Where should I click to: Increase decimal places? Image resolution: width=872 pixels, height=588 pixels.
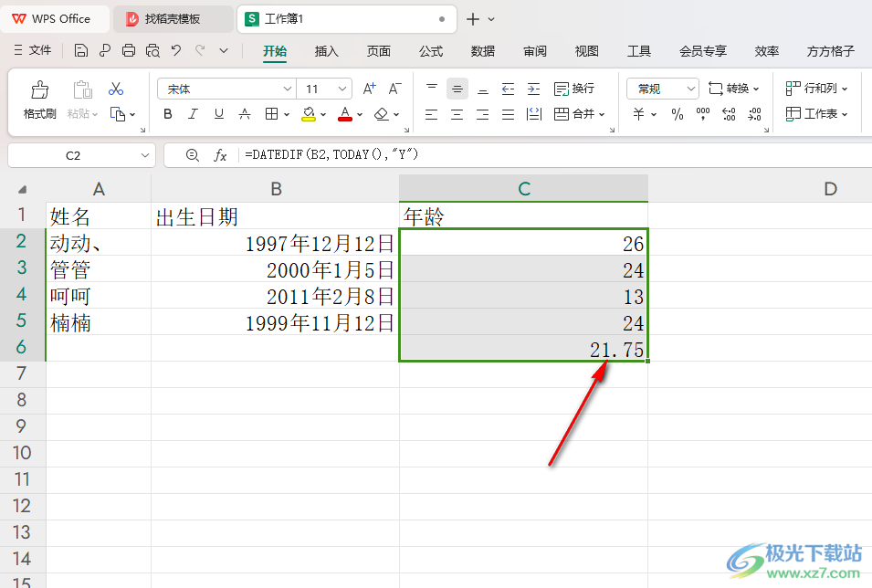pos(729,114)
